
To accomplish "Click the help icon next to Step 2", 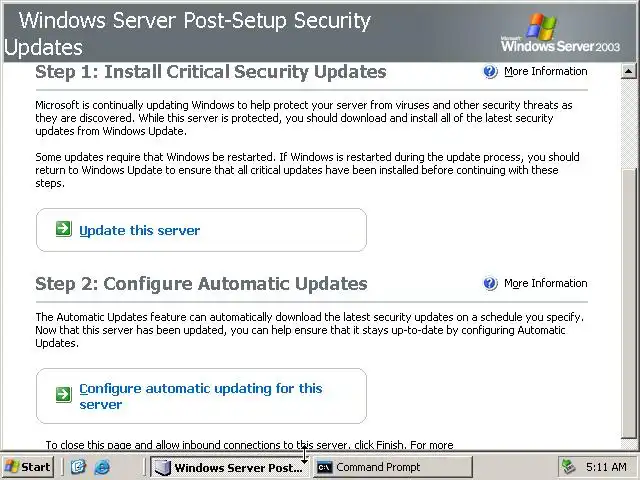I will [490, 284].
